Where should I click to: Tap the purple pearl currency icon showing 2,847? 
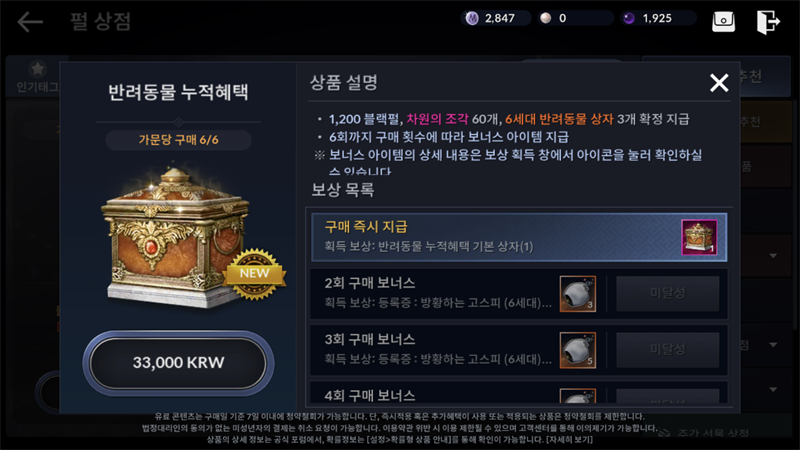coord(472,18)
